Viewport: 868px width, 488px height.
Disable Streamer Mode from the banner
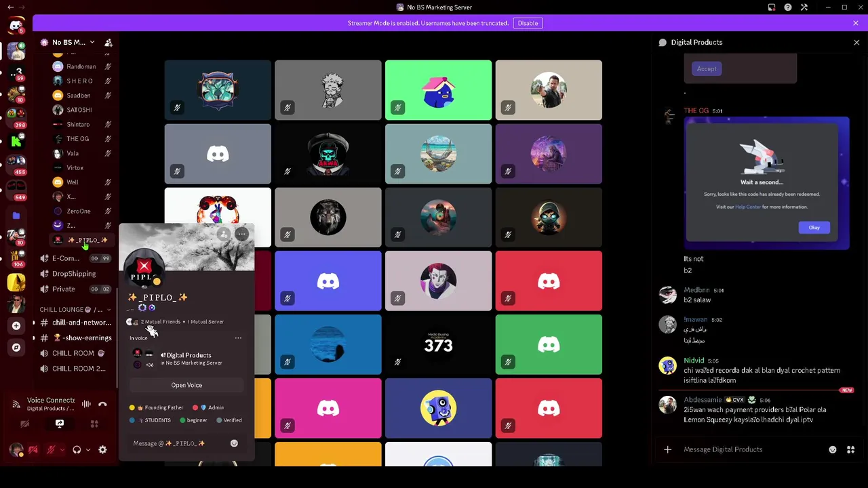coord(528,23)
